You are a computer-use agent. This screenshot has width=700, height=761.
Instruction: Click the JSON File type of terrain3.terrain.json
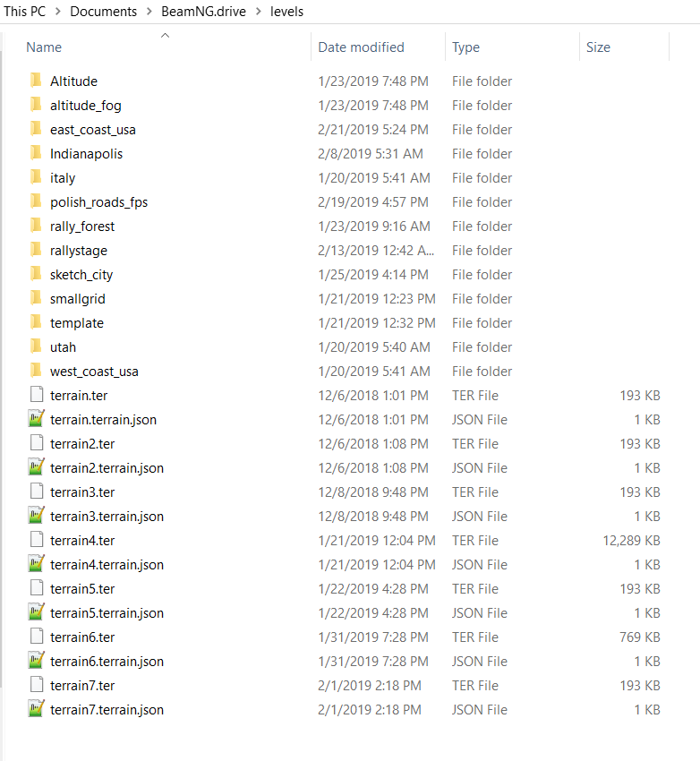[x=479, y=516]
